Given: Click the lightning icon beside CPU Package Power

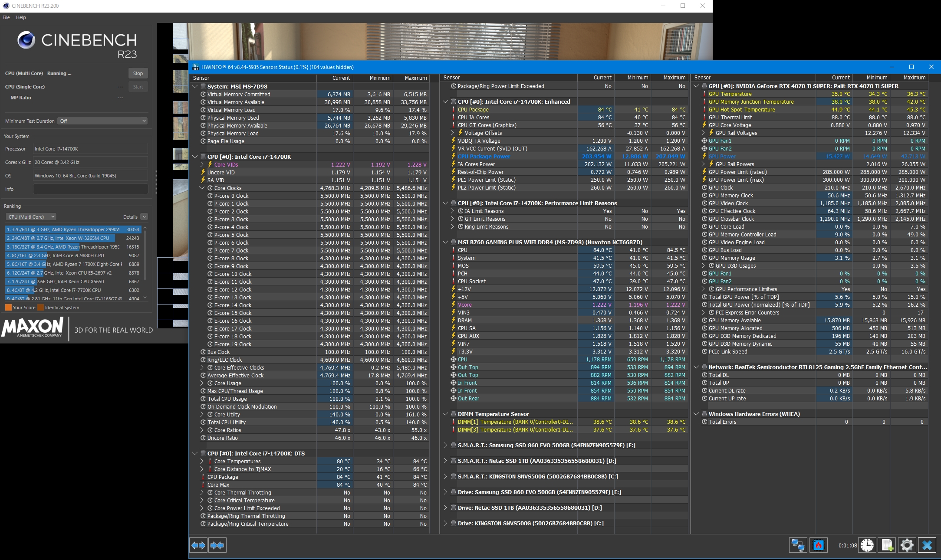Looking at the screenshot, I should click(453, 157).
